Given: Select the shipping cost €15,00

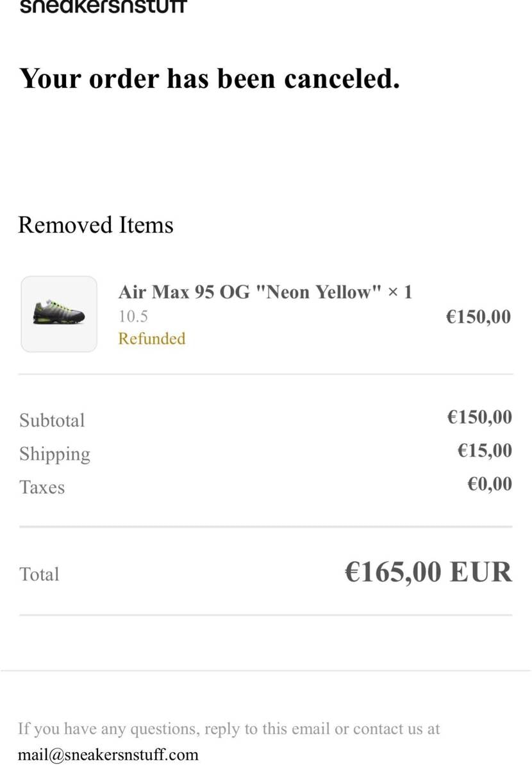Looking at the screenshot, I should click(485, 451).
